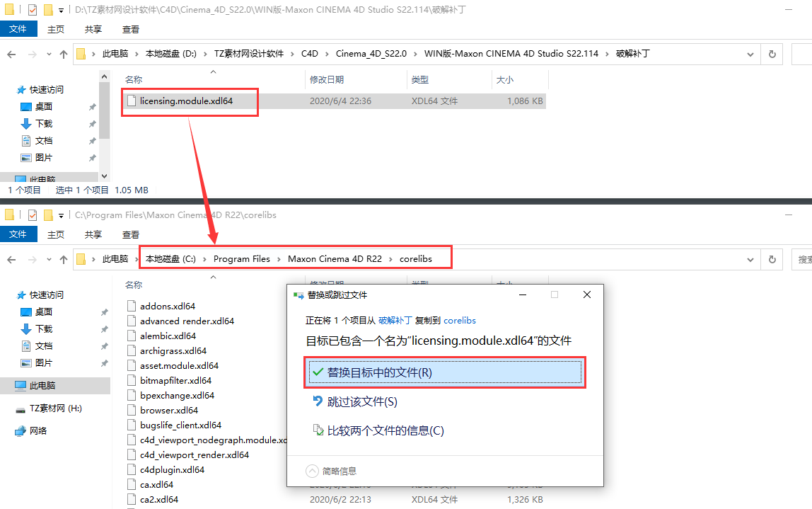
Task: Click the top sidebar scrollbar down arrow
Action: 104,176
